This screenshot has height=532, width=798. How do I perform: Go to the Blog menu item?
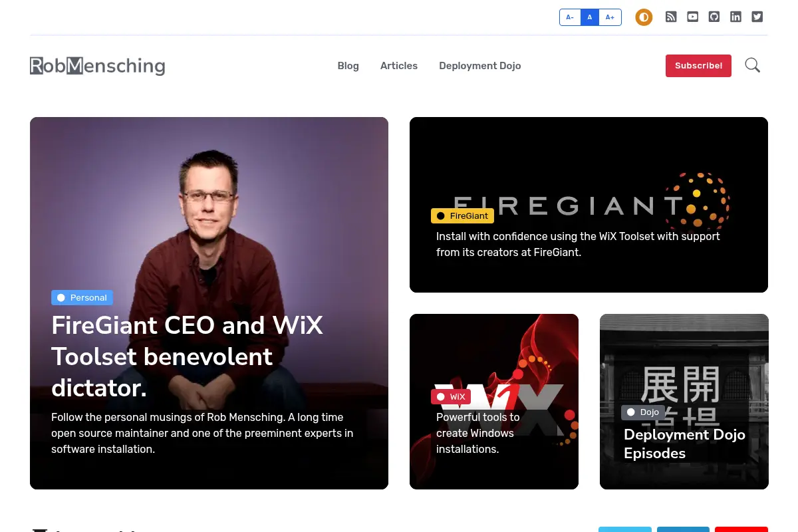(x=348, y=66)
